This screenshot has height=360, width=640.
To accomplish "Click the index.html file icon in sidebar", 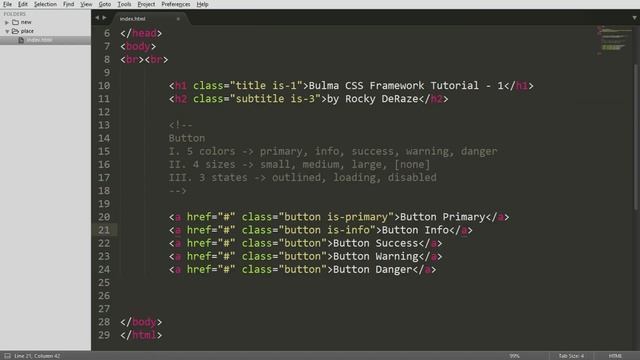I will click(x=21, y=40).
